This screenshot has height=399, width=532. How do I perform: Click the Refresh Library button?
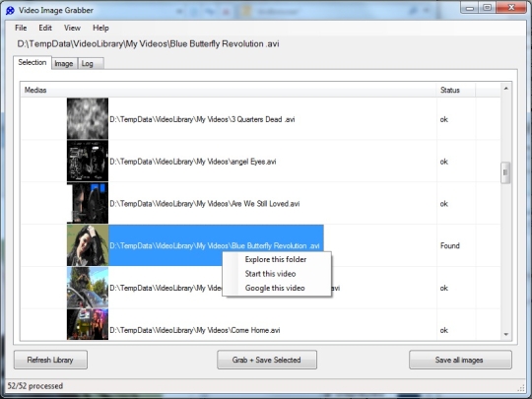[x=50, y=360]
